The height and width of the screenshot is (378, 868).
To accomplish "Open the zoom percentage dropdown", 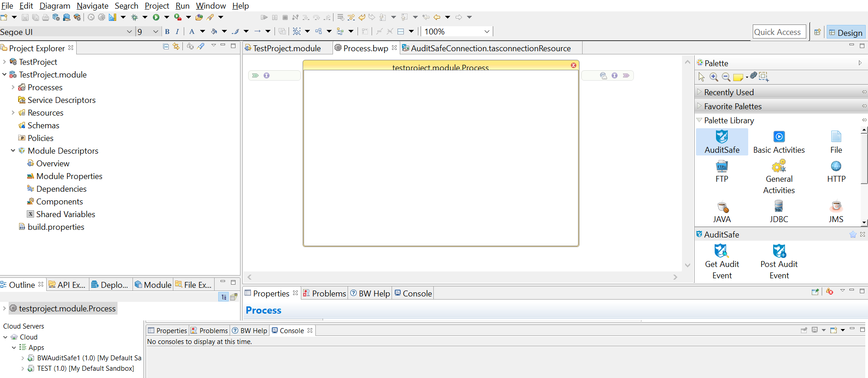I will click(487, 32).
